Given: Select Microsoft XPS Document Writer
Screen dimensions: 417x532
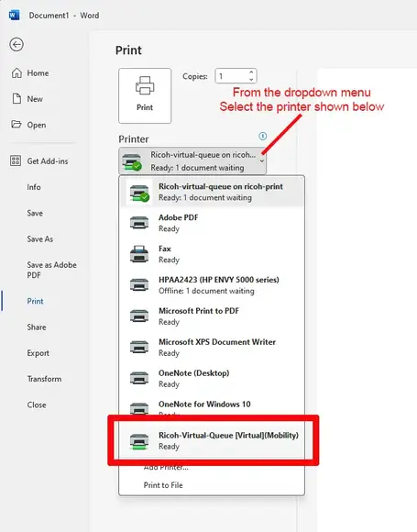Looking at the screenshot, I should point(212,348).
